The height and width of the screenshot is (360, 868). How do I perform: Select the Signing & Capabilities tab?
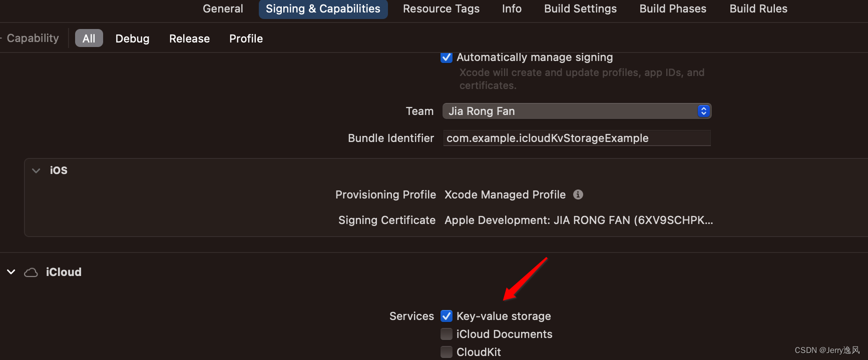[323, 9]
